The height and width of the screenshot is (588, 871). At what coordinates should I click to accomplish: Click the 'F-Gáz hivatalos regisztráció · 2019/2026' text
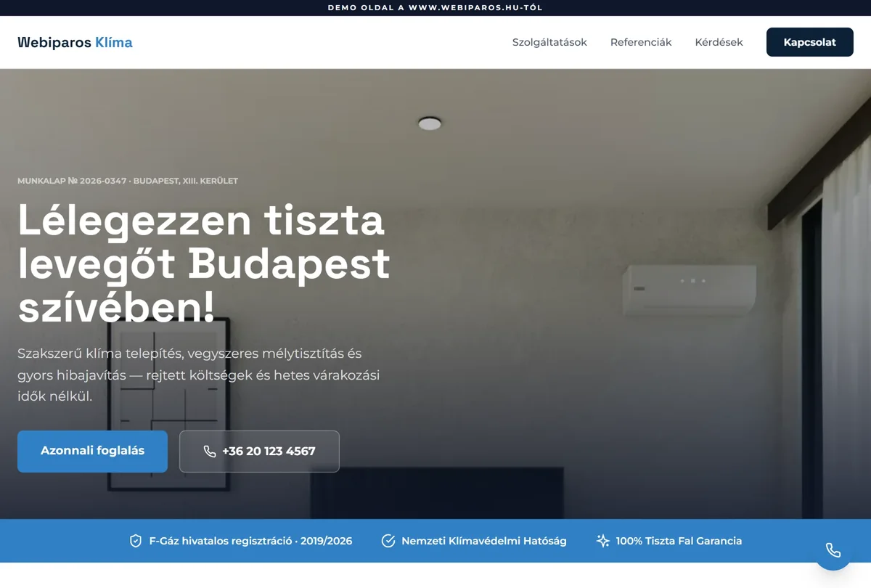[250, 541]
